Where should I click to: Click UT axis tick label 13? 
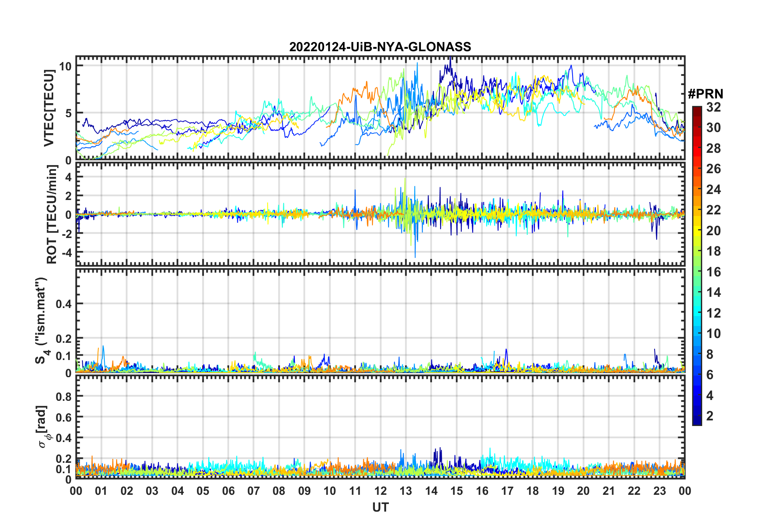[x=406, y=491]
